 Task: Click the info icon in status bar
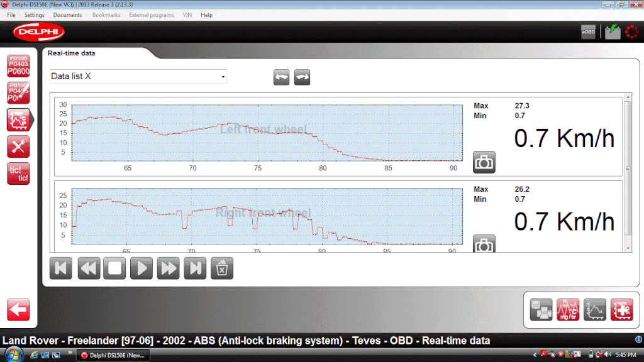pyautogui.click(x=639, y=339)
